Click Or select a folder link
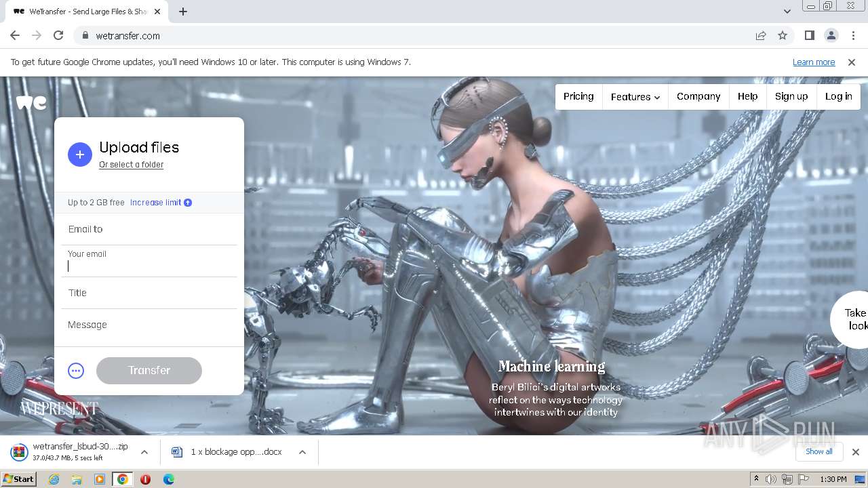 pos(132,165)
